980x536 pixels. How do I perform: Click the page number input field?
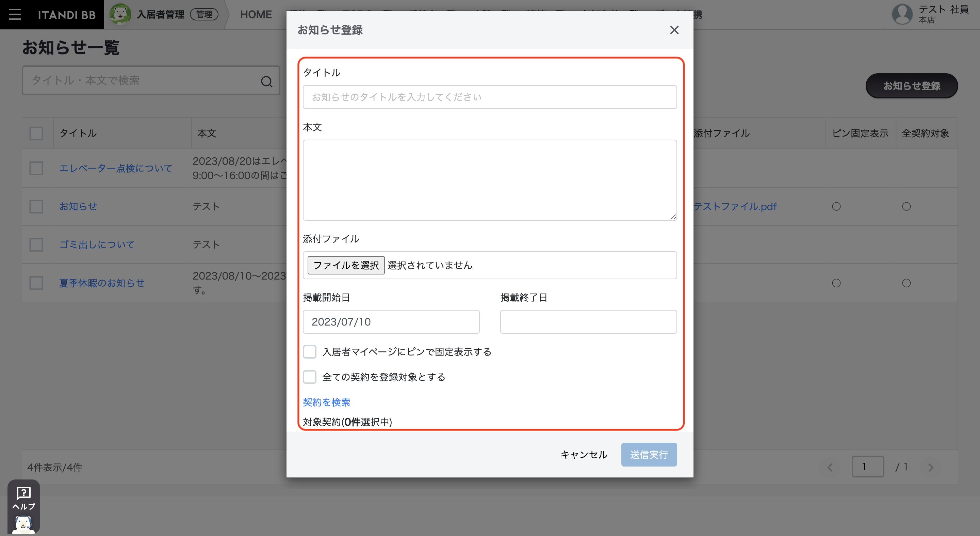(867, 466)
